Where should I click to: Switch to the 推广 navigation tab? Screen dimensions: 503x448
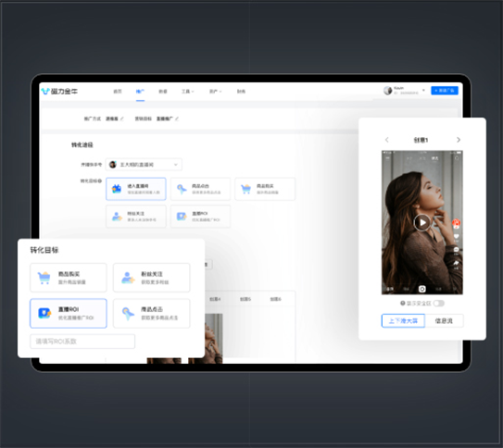coord(140,92)
